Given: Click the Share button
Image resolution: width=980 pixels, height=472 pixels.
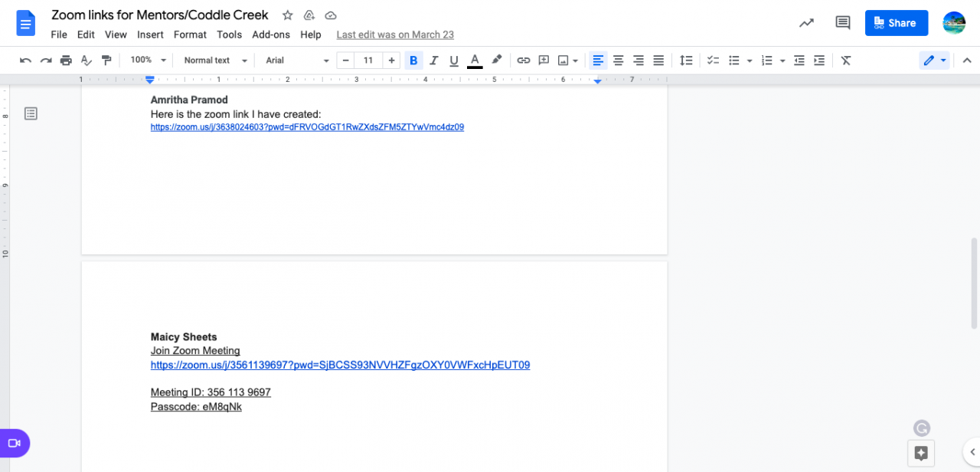Looking at the screenshot, I should pos(897,23).
